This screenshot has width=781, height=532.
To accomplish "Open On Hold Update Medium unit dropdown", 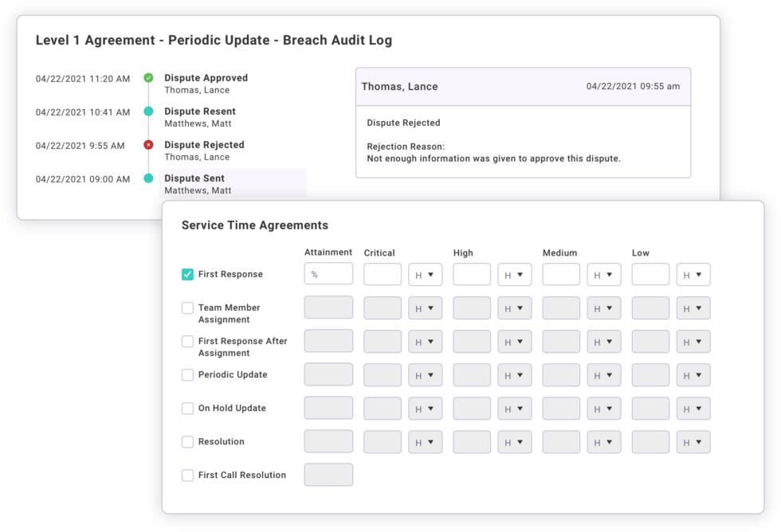I will click(x=604, y=409).
